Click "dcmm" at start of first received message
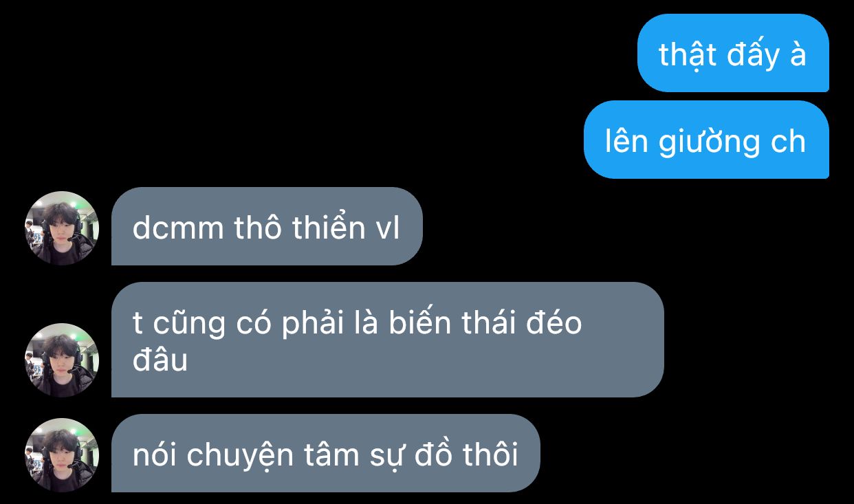The height and width of the screenshot is (504, 854). [179, 228]
